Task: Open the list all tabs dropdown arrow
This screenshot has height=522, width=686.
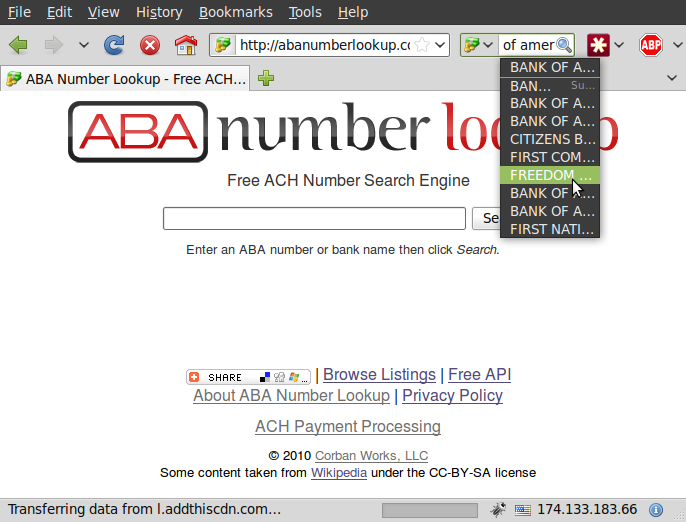Action: point(672,78)
